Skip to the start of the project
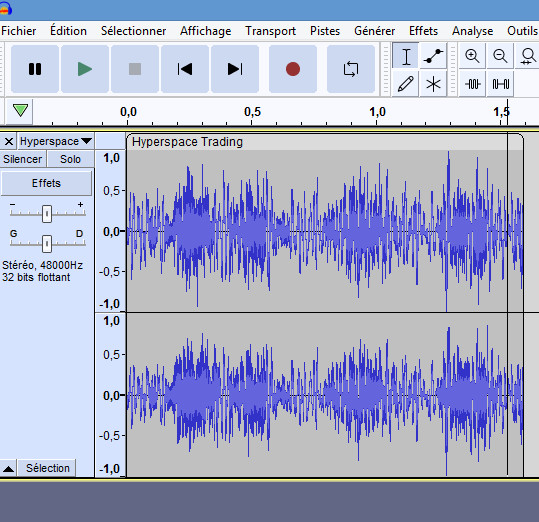The width and height of the screenshot is (539, 522). [185, 69]
